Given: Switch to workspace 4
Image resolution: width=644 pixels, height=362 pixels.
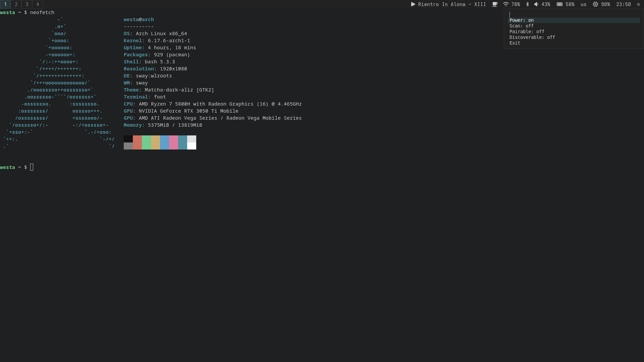Looking at the screenshot, I should [x=38, y=4].
